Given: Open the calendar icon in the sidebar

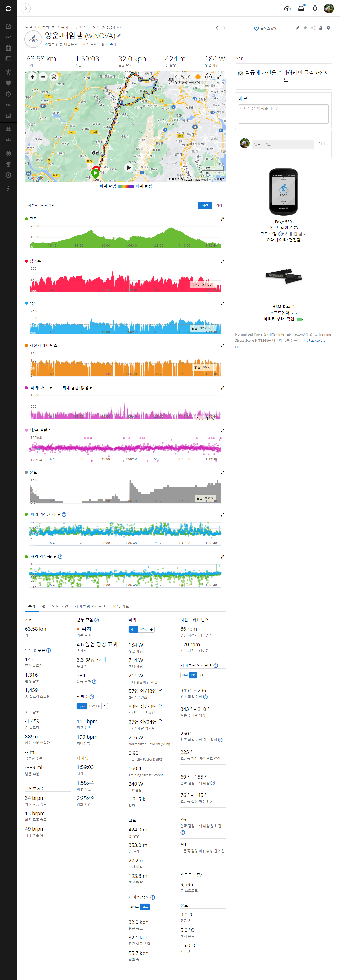Looking at the screenshot, I should (8, 48).
